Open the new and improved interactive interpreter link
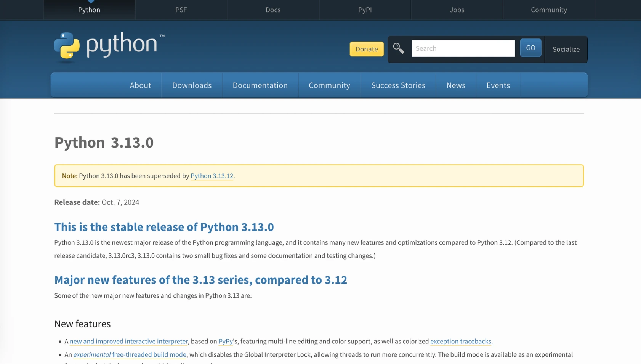Screen dimensions: 641x364 click(x=128, y=341)
